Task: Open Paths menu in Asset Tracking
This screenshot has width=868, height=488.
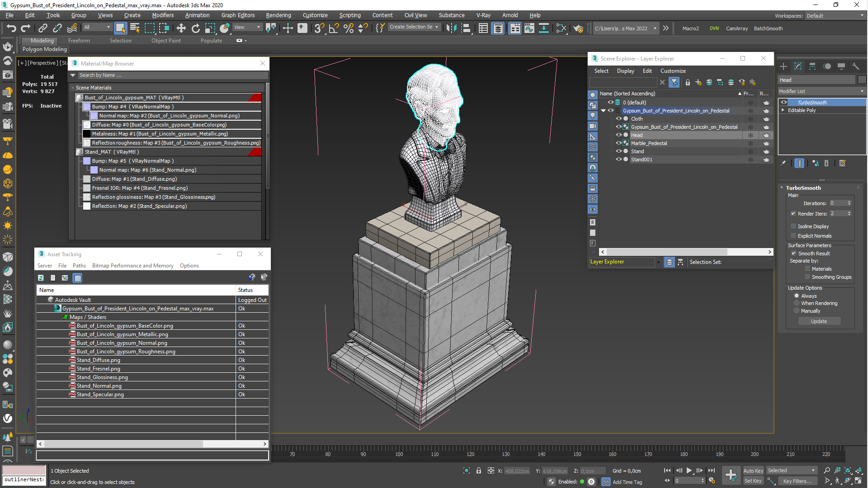Action: [79, 266]
